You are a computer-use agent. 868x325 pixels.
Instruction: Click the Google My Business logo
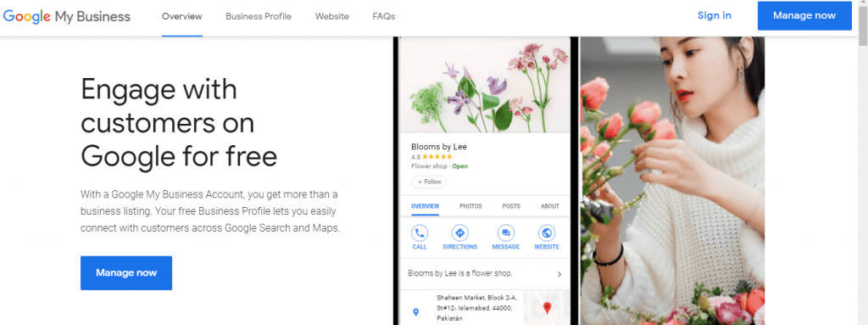67,17
